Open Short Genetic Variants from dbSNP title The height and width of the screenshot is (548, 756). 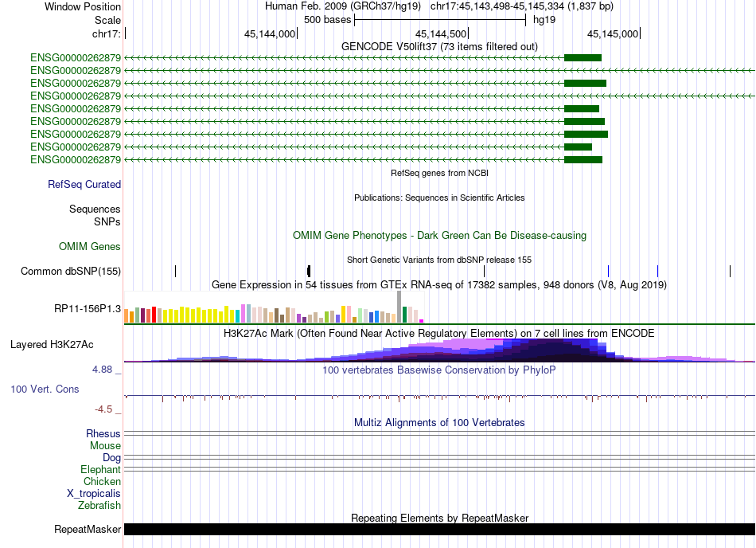click(x=439, y=260)
